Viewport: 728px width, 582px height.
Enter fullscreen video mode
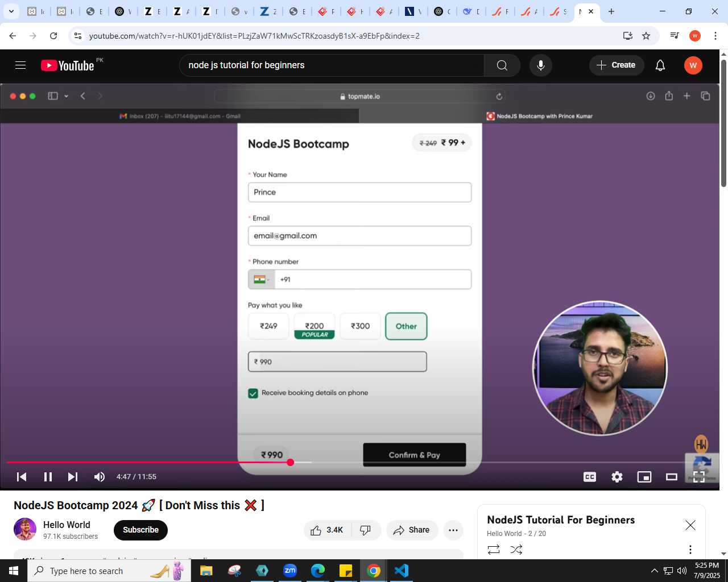click(x=699, y=477)
